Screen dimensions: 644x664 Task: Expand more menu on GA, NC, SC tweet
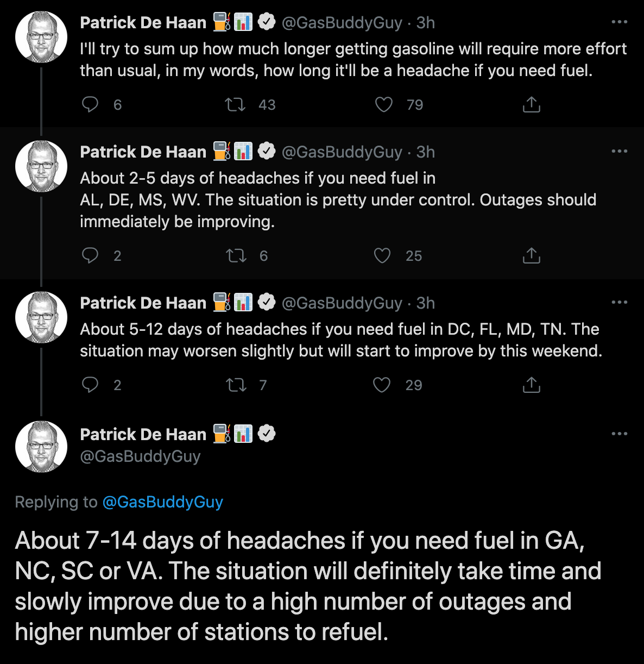click(619, 434)
